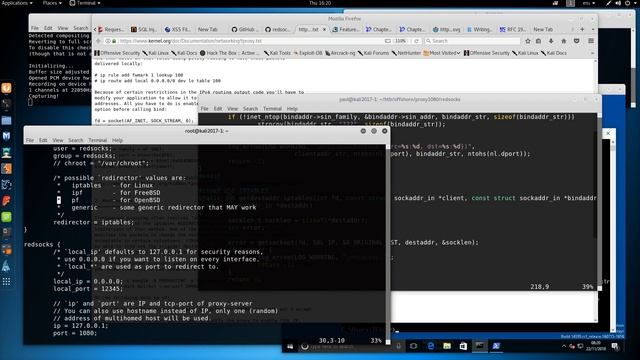Adjust volume from top bar speaker icon
This screenshot has width=640, height=360.
[618, 3]
